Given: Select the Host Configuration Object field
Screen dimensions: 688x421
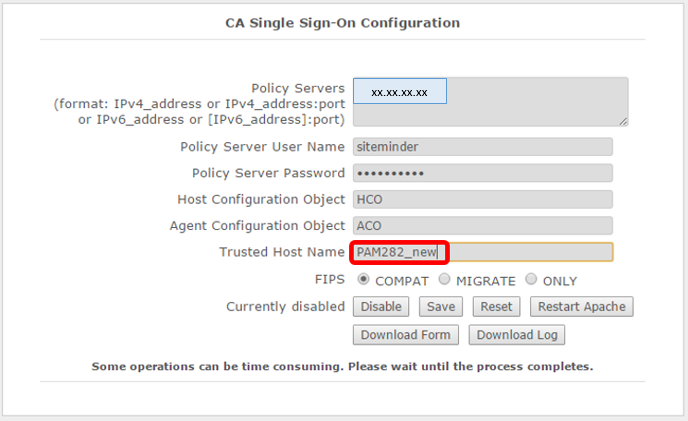Looking at the screenshot, I should [x=481, y=199].
